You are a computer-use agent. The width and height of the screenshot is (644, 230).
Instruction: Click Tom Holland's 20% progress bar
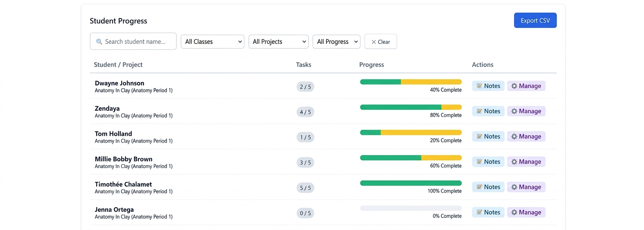click(x=411, y=132)
